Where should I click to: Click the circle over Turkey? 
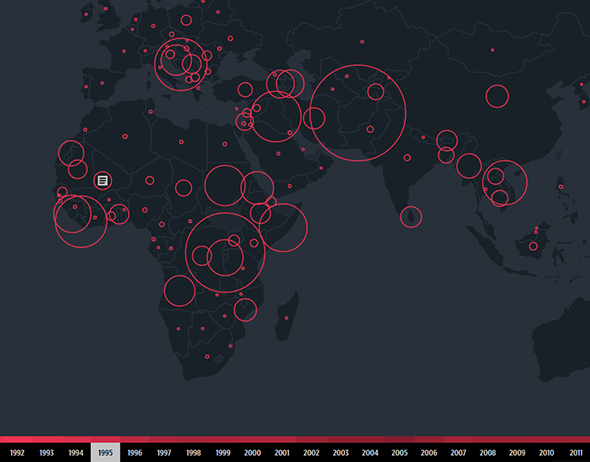(245, 90)
